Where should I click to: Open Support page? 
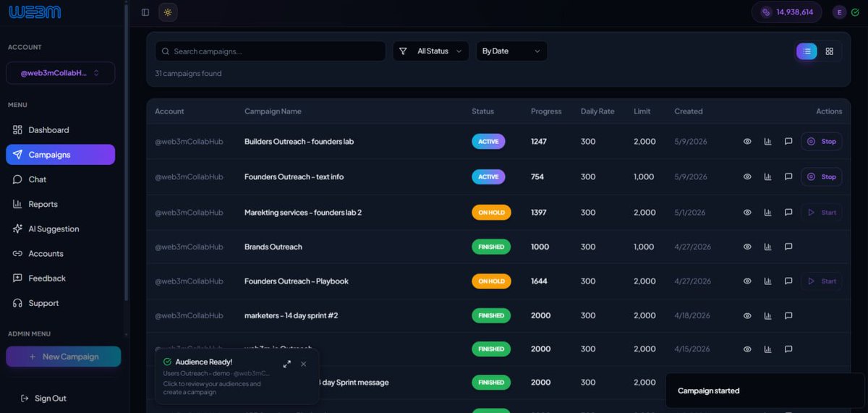pos(61,303)
